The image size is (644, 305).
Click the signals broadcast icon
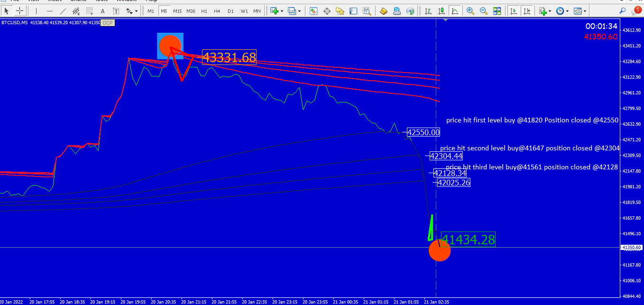point(410,10)
